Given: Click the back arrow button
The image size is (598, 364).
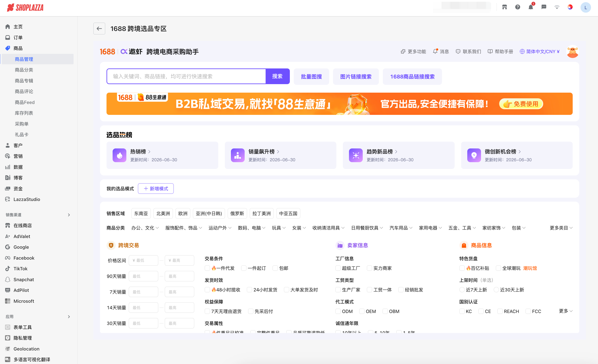Looking at the screenshot, I should coord(99,29).
